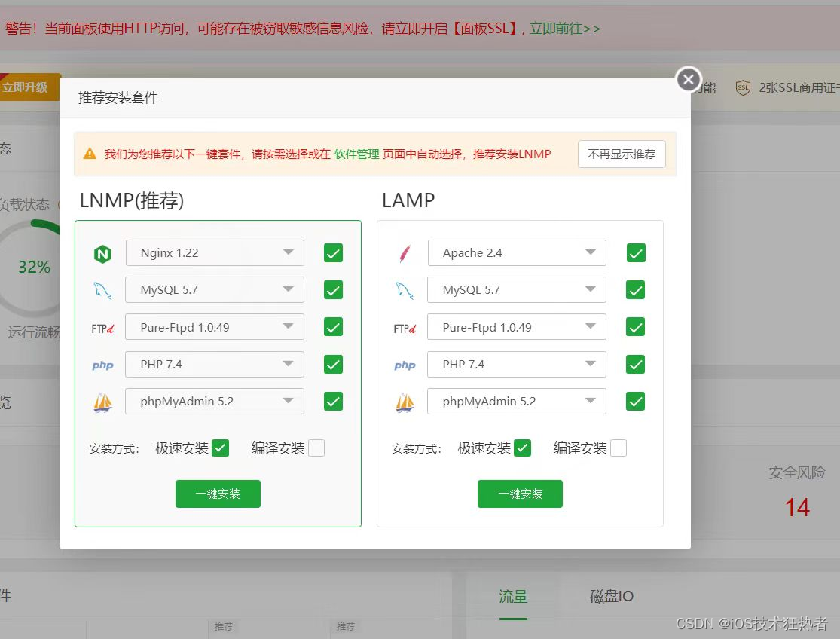Switch to the 流量 tab

513,597
